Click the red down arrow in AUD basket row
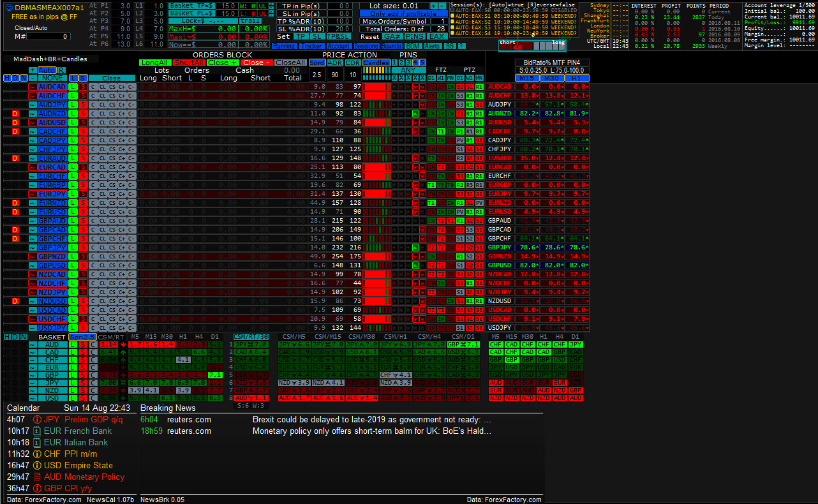 (x=123, y=345)
